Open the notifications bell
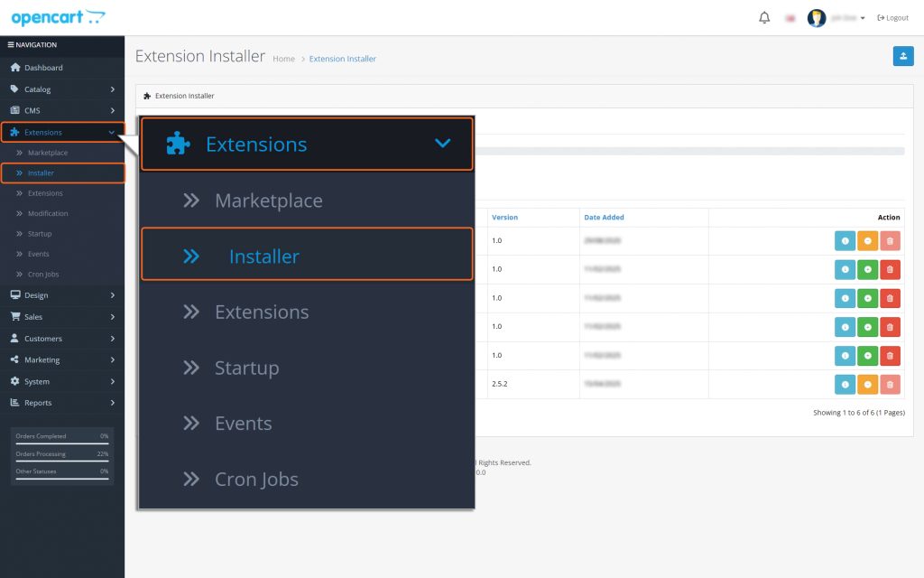The height and width of the screenshot is (578, 924). click(x=763, y=16)
